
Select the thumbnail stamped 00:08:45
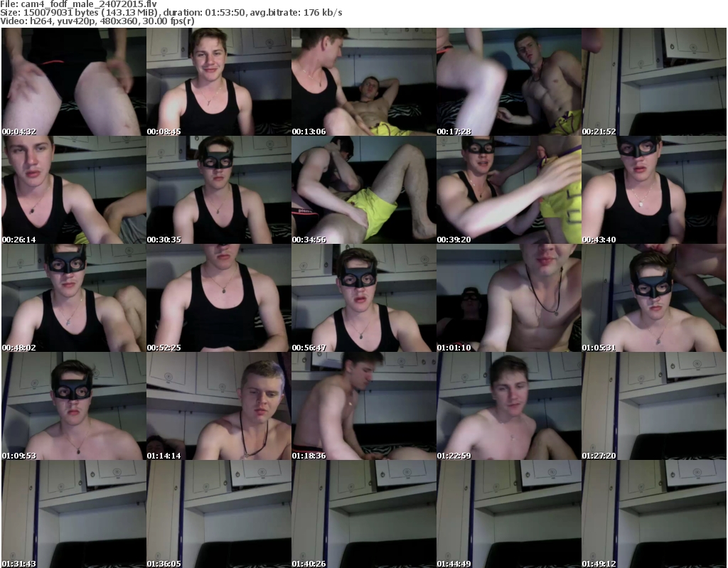point(219,82)
